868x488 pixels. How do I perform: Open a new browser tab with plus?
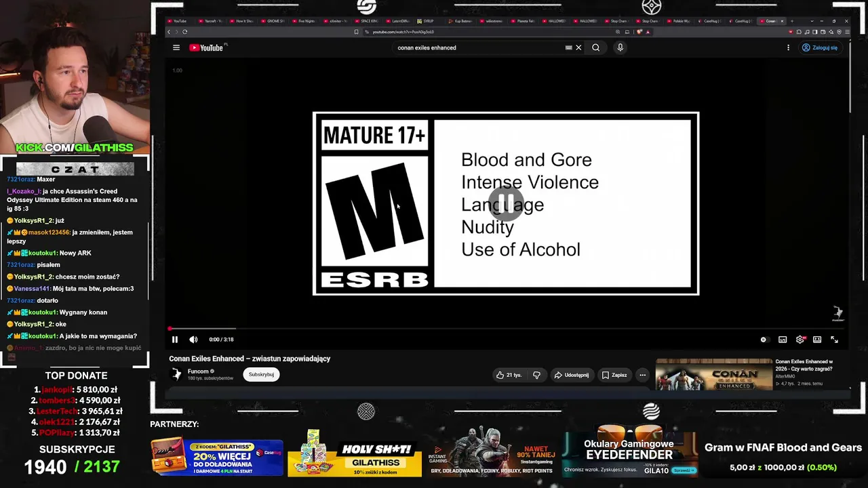791,21
